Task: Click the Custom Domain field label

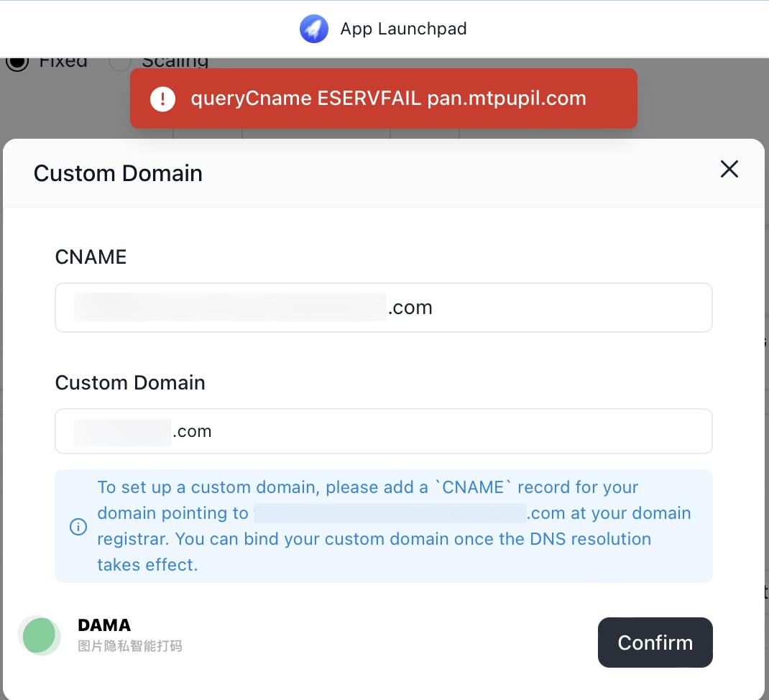Action: pyautogui.click(x=130, y=382)
